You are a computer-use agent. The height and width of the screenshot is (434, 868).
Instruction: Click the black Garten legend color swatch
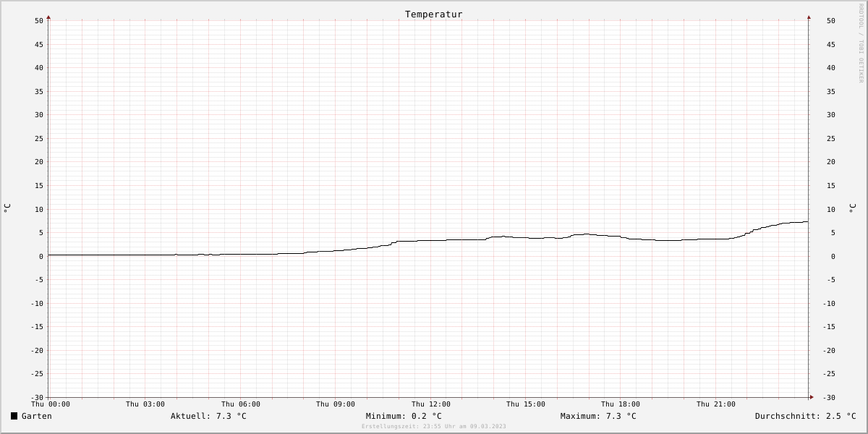pos(14,416)
